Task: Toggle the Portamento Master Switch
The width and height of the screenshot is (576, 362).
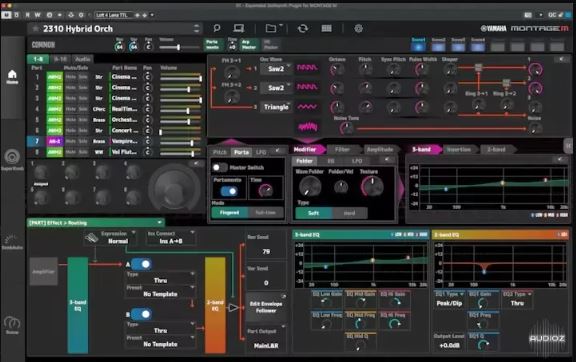Action: click(x=220, y=168)
